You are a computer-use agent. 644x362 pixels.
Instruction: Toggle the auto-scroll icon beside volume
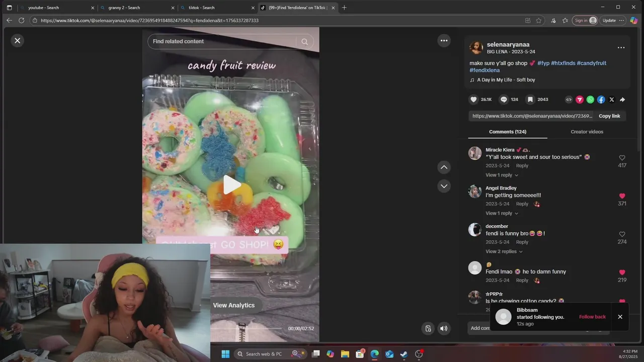click(428, 329)
